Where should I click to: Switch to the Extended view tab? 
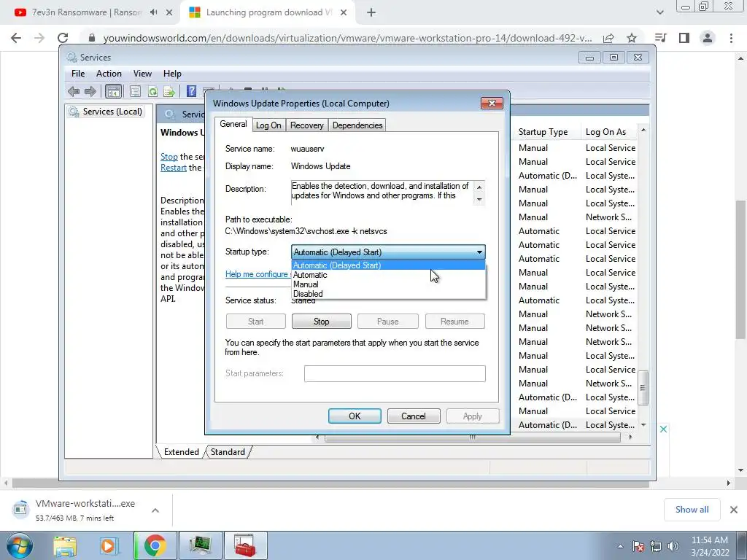click(x=181, y=452)
